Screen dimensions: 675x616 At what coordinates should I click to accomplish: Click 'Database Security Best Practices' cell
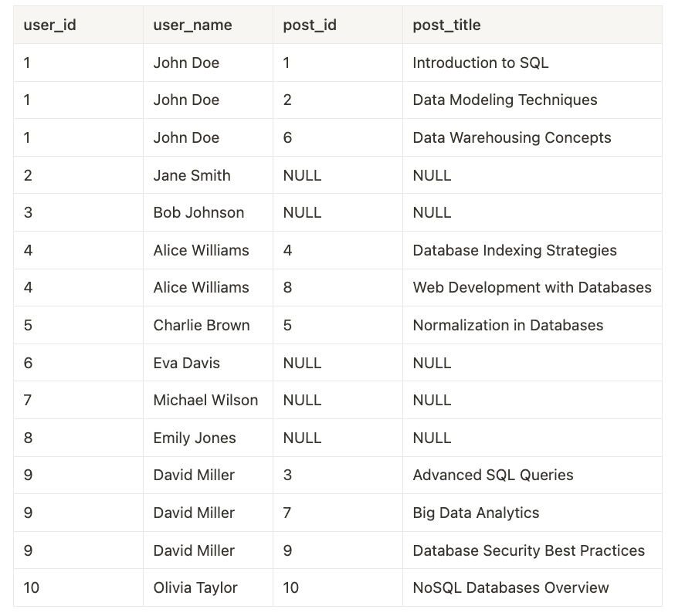pyautogui.click(x=528, y=550)
